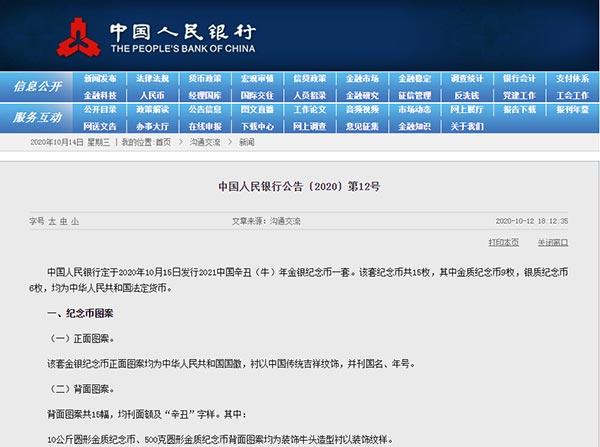This screenshot has width=600, height=447.
Task: Open the 新闻发布 menu item
Action: click(x=100, y=78)
